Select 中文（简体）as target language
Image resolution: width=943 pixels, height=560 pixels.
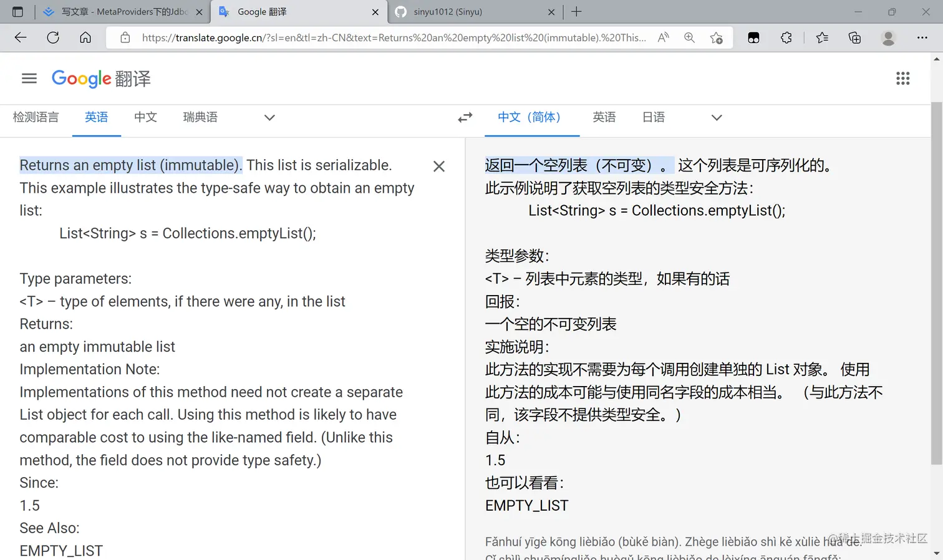coord(532,117)
